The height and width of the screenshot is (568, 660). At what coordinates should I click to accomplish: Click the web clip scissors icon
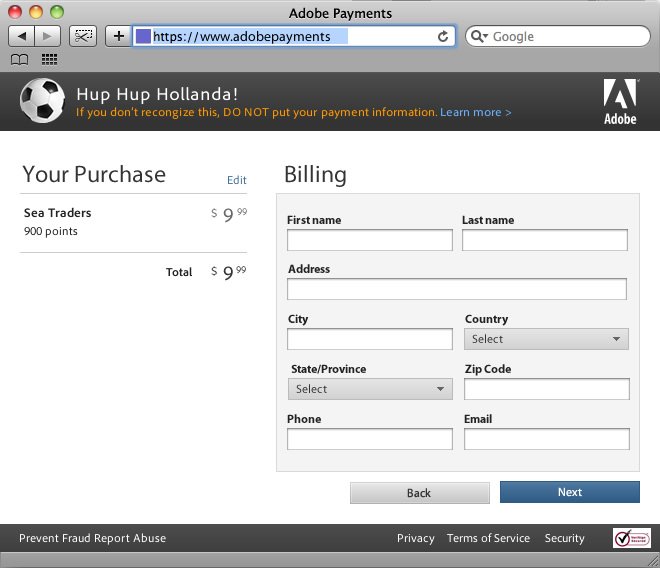tap(83, 36)
